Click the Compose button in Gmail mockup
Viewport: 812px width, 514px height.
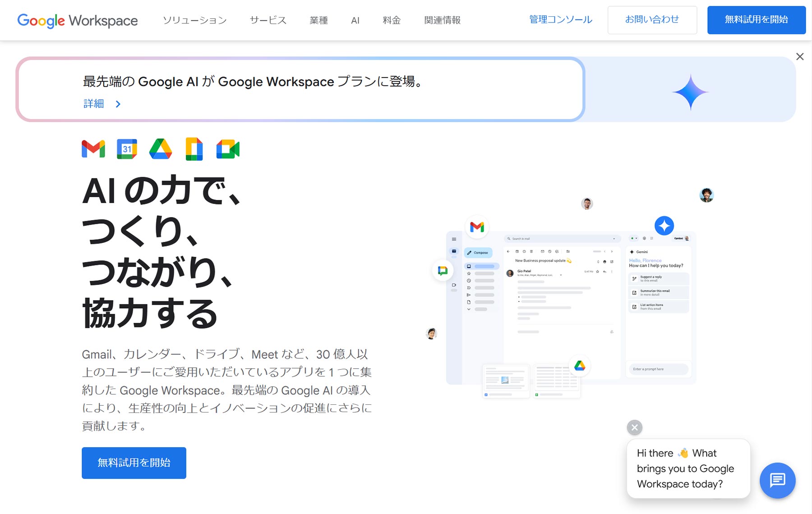point(478,253)
